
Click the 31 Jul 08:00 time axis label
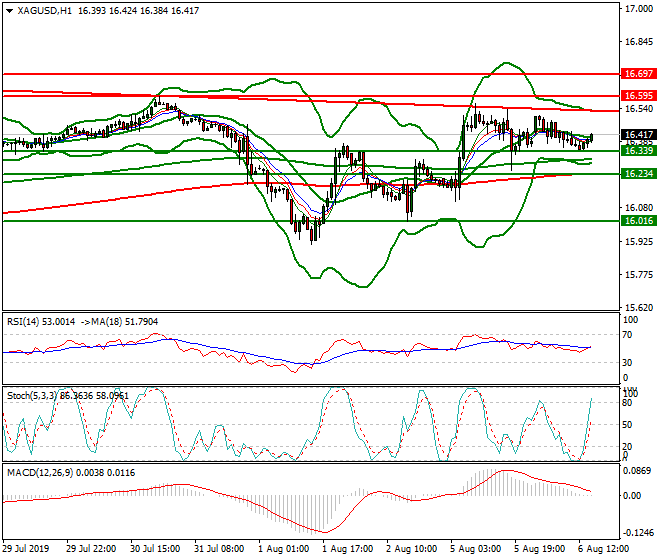click(219, 549)
